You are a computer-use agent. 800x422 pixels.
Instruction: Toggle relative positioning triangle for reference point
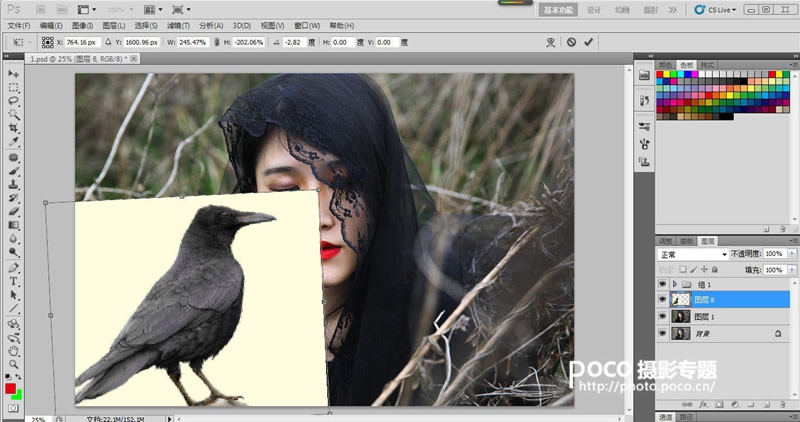point(108,42)
